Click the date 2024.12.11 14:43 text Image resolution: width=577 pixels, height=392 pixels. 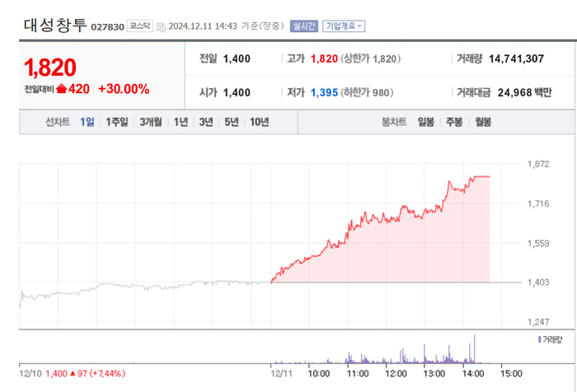203,26
